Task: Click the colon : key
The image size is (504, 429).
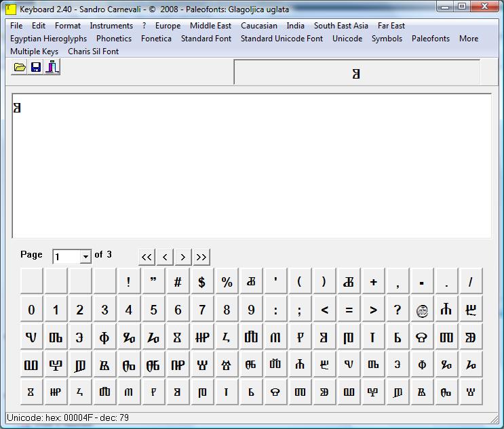Action: pyautogui.click(x=275, y=310)
